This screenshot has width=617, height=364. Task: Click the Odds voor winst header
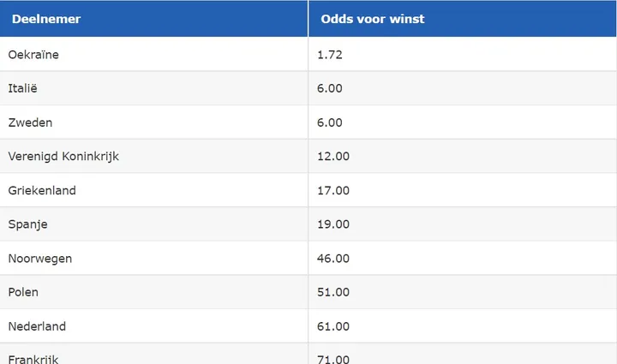(x=373, y=19)
